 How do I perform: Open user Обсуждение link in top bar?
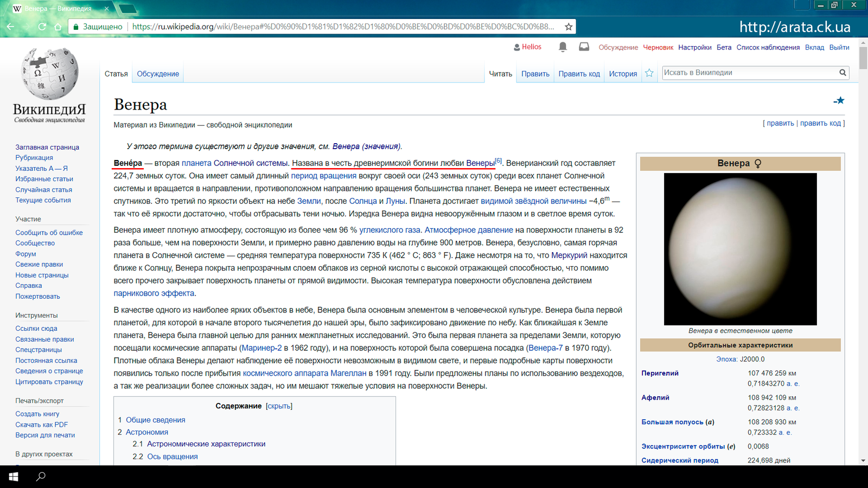[x=618, y=48]
